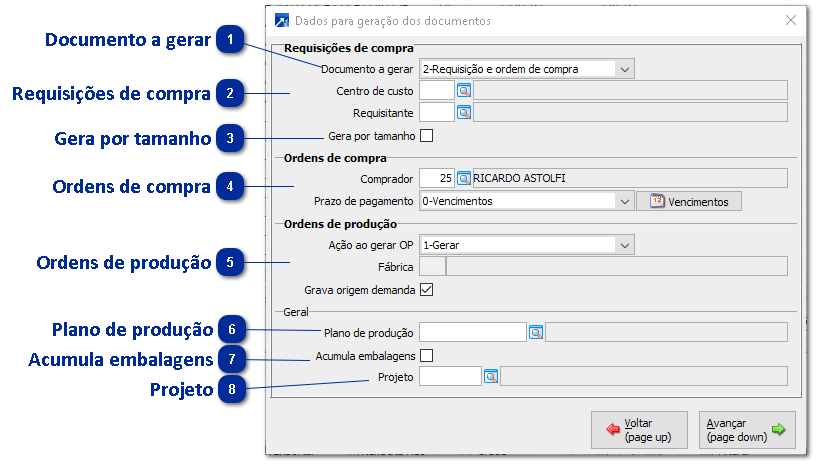Click the Avançar (page down) button
The image size is (830, 471).
tap(747, 430)
